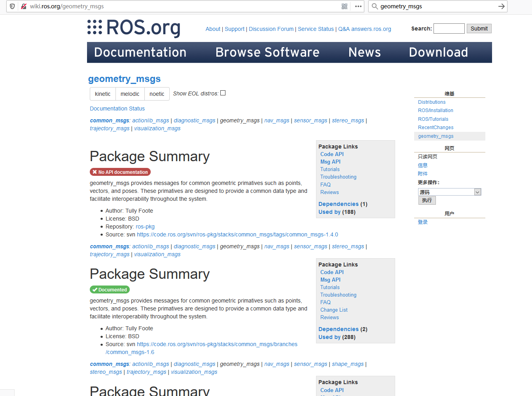The width and height of the screenshot is (532, 396).
Task: Click the wiki Search input field
Action: click(449, 29)
